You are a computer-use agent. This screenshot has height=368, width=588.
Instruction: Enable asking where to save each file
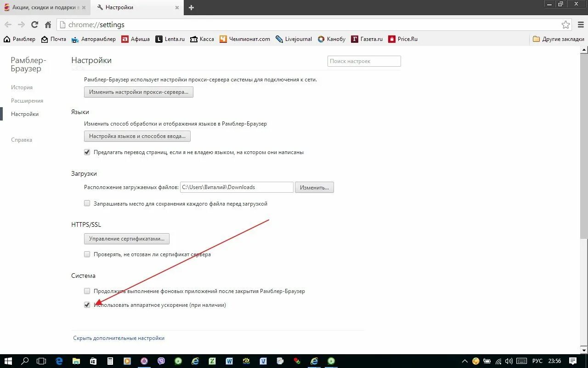click(87, 203)
